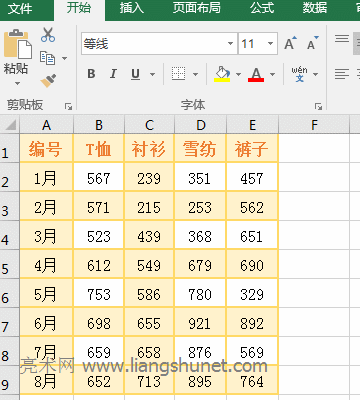Screen dimensions: 360x400
Task: Click cell with value 368
Action: click(200, 235)
